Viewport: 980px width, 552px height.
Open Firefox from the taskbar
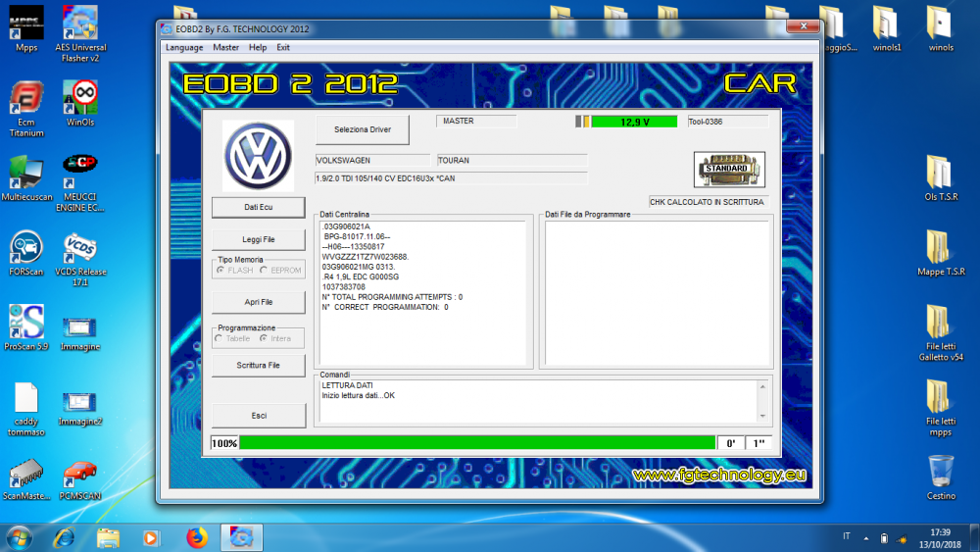tap(197, 537)
